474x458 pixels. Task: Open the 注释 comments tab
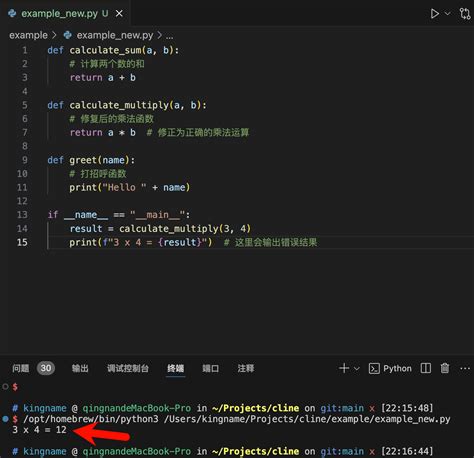click(246, 368)
